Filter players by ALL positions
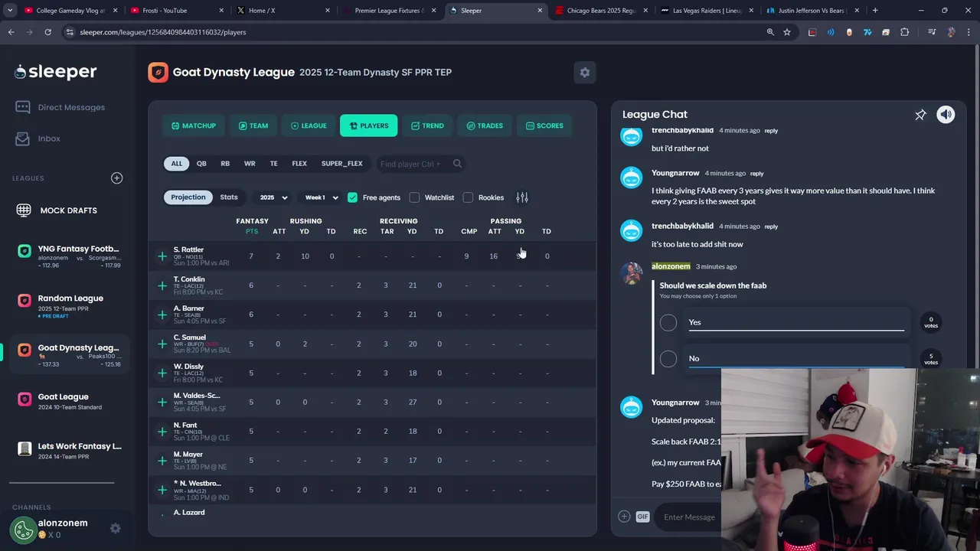The width and height of the screenshot is (980, 551). [177, 164]
